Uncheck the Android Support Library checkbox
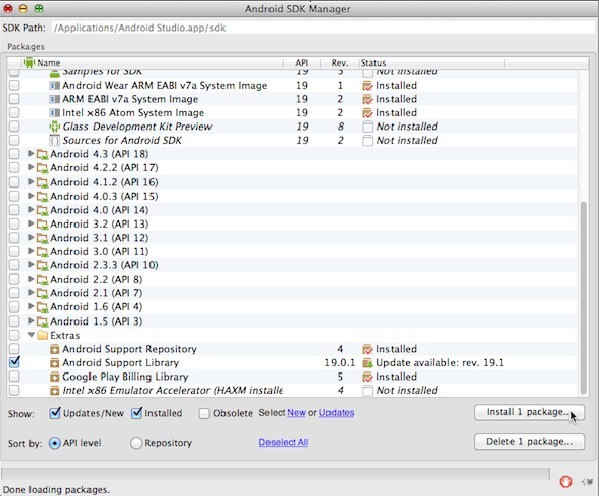This screenshot has width=599, height=496. 14,362
